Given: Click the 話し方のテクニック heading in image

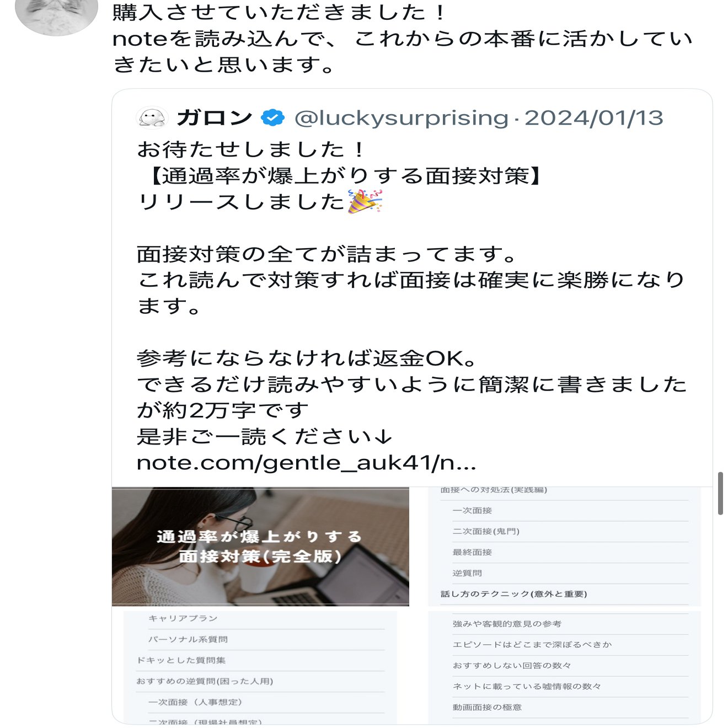Looking at the screenshot, I should pyautogui.click(x=513, y=594).
